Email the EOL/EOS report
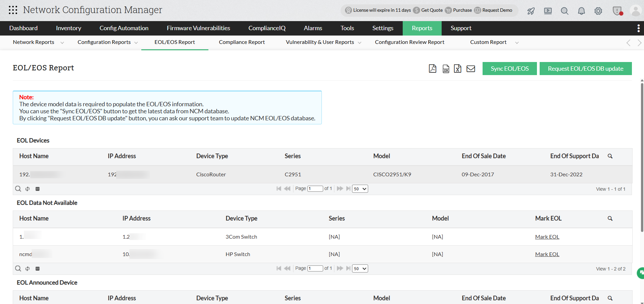Image resolution: width=644 pixels, height=304 pixels. [470, 68]
